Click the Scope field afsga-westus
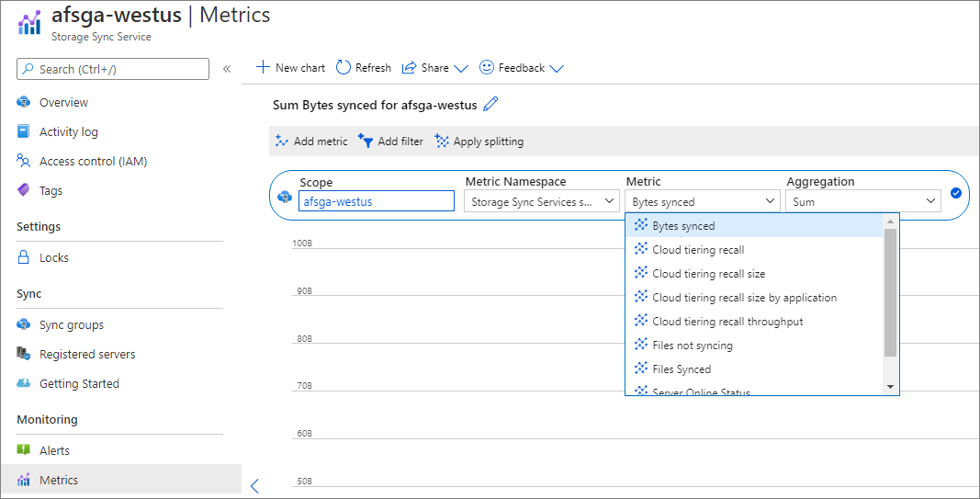This screenshot has height=499, width=980. coord(376,201)
